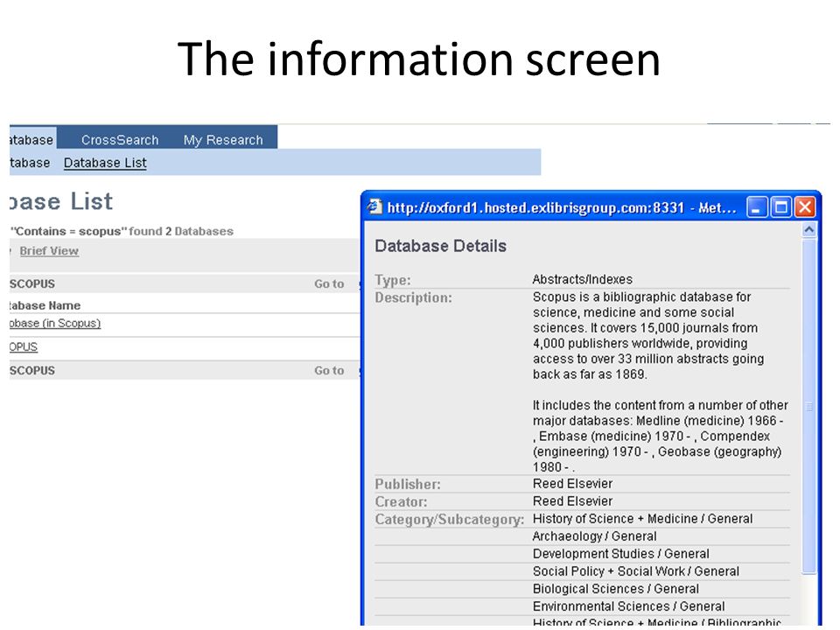840x630 pixels.
Task: Click the 'Description:' field label
Action: click(413, 297)
